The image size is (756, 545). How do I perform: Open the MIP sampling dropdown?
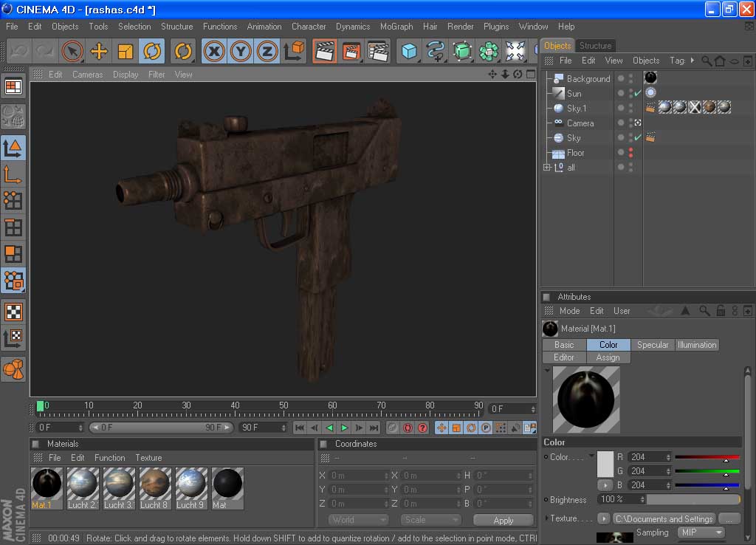(701, 532)
